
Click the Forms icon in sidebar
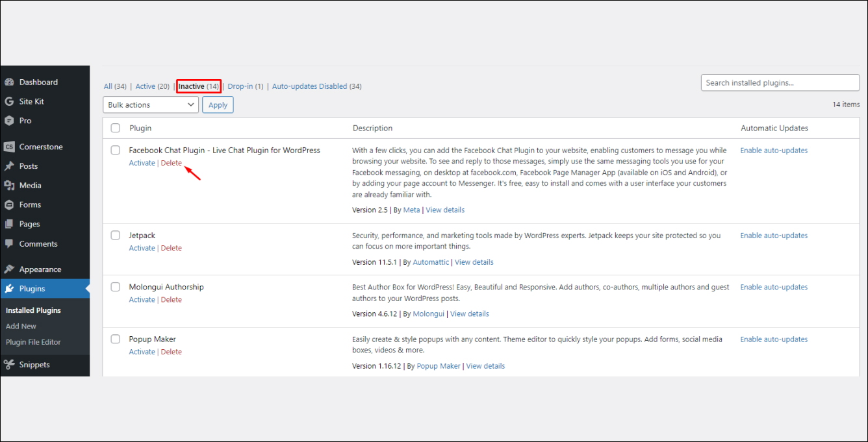[x=9, y=205]
